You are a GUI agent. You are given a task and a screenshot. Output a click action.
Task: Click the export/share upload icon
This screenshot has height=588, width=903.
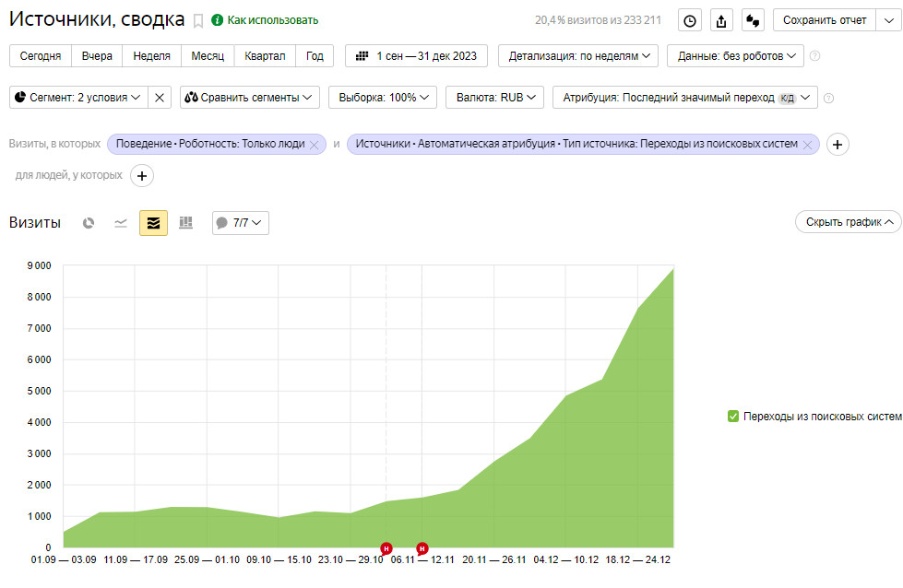(x=721, y=20)
